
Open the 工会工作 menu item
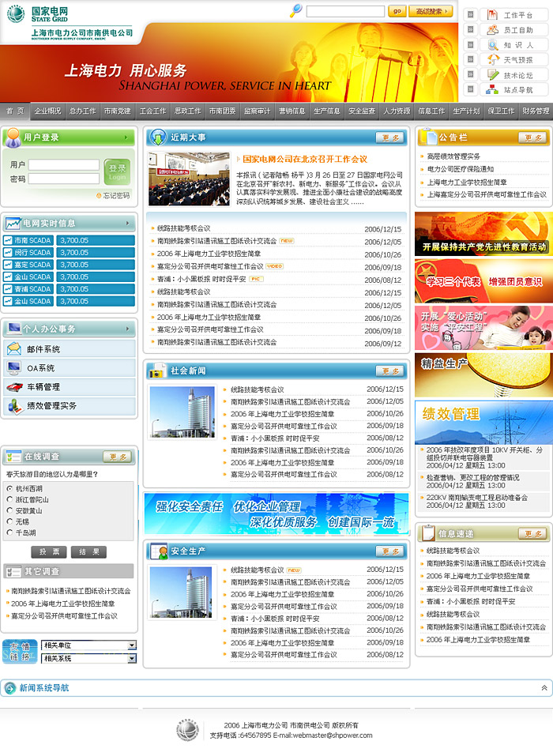coord(152,111)
